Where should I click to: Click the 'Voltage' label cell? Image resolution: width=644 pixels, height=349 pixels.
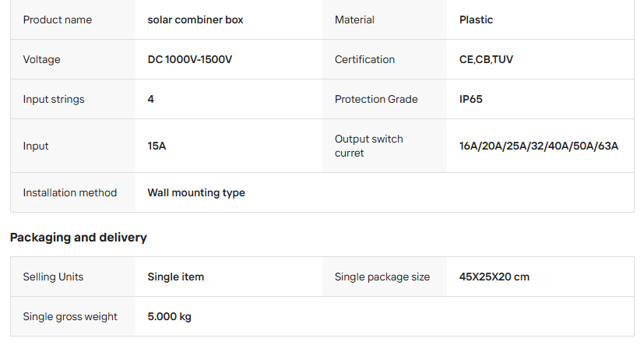[41, 59]
